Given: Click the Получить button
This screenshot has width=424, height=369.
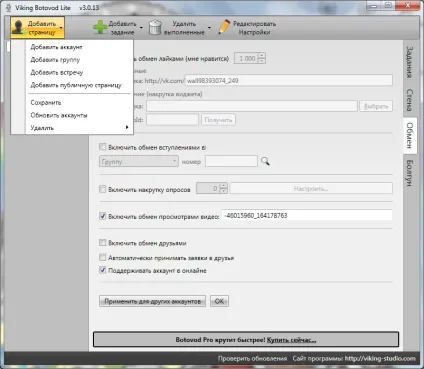Looking at the screenshot, I should (218, 120).
